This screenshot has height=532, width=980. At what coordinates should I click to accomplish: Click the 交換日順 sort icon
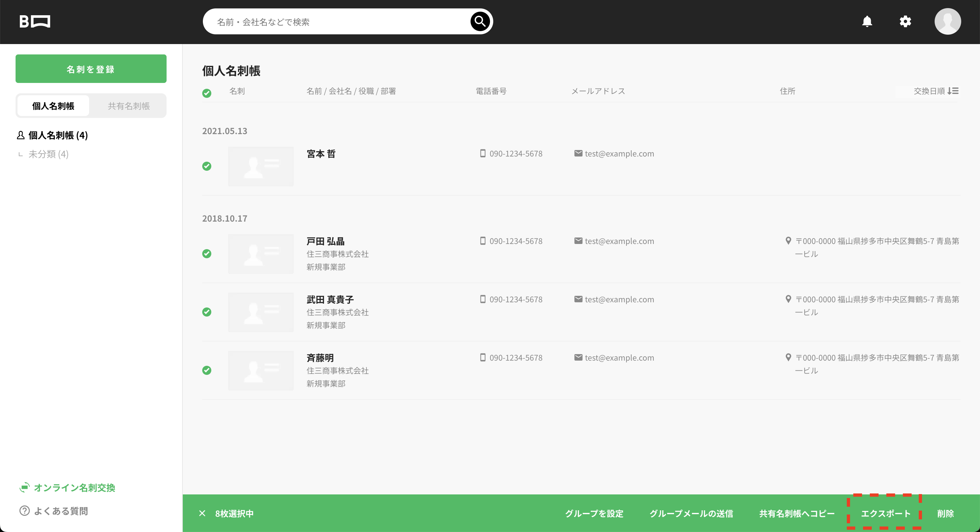[953, 91]
